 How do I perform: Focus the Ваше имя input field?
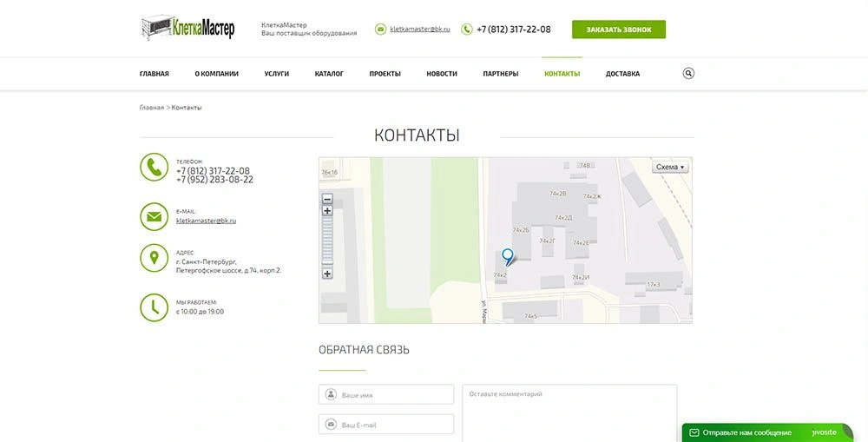[386, 395]
